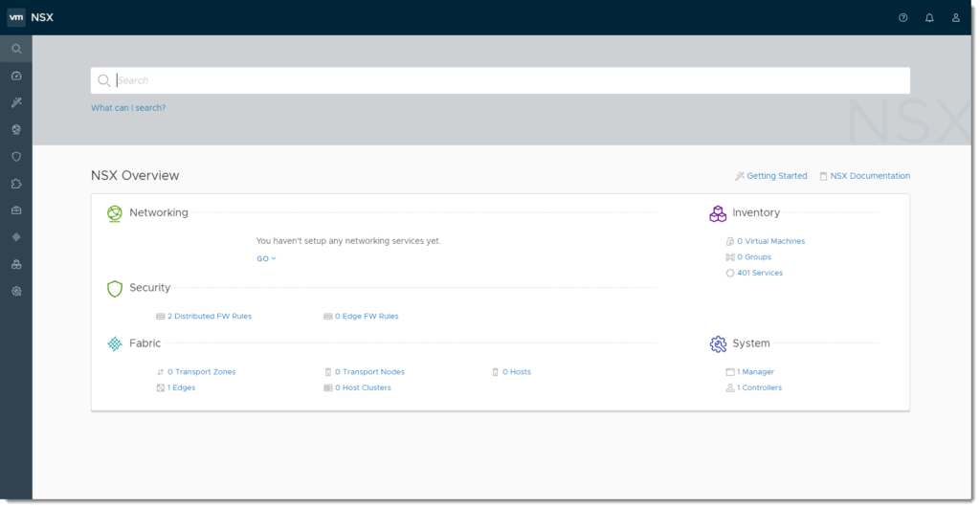The width and height of the screenshot is (980, 508).
Task: Expand the GO dropdown under Networking
Action: 266,258
